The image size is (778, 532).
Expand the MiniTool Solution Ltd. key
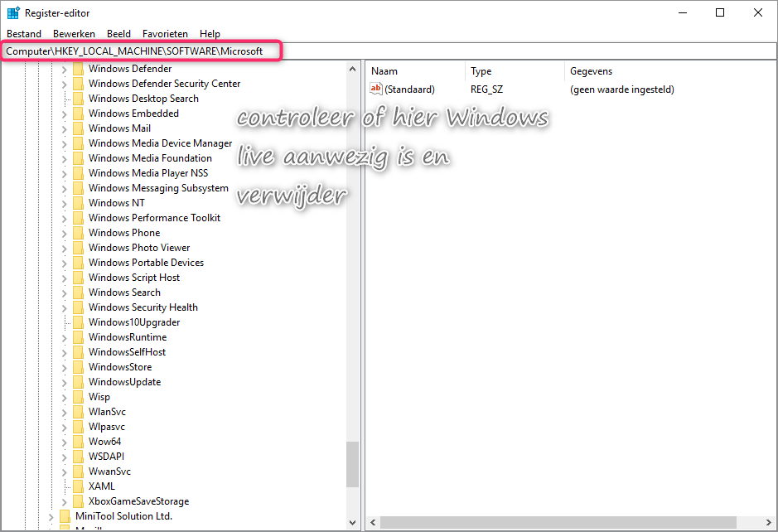51,516
